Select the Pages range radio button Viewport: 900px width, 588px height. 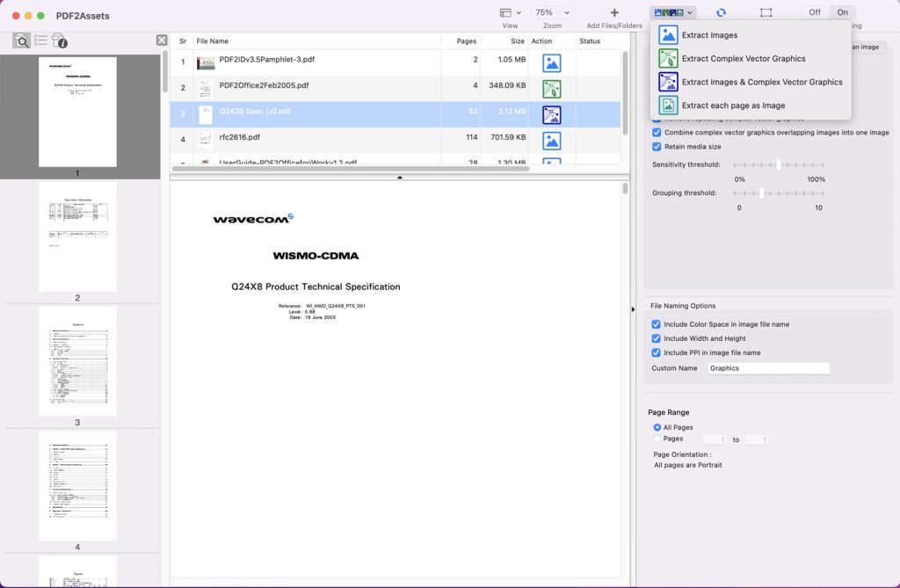(657, 439)
